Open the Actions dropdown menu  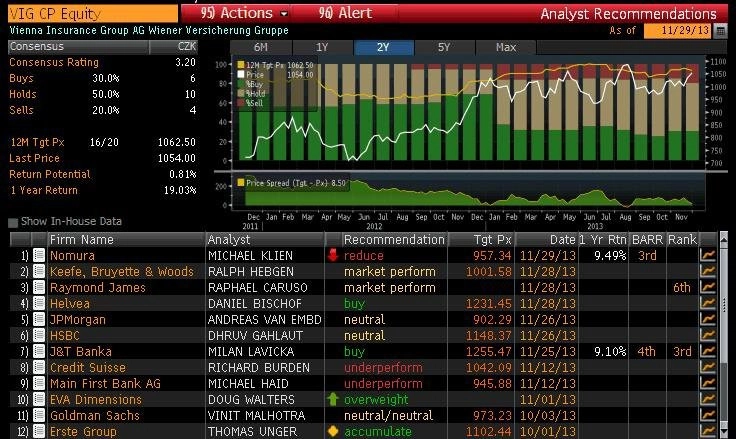tap(244, 13)
